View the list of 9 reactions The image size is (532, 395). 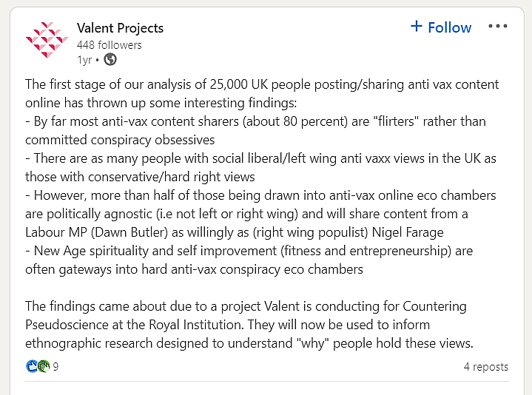[x=55, y=366]
